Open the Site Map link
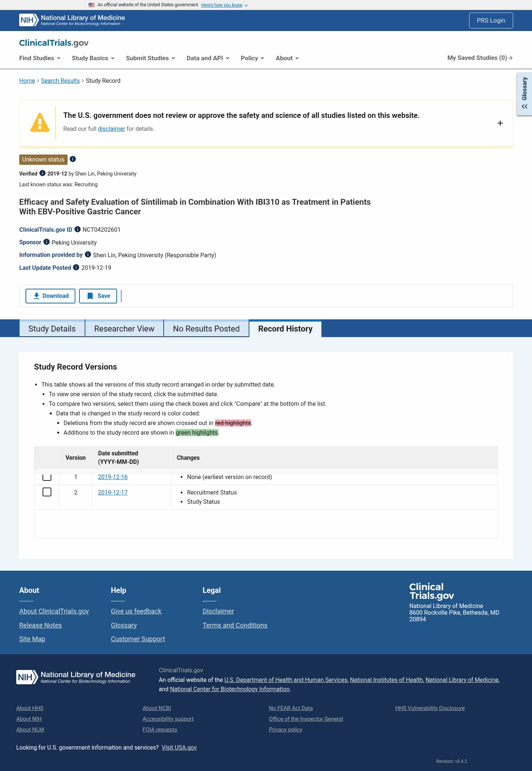Screen dimensions: 532x771 (x=32, y=639)
